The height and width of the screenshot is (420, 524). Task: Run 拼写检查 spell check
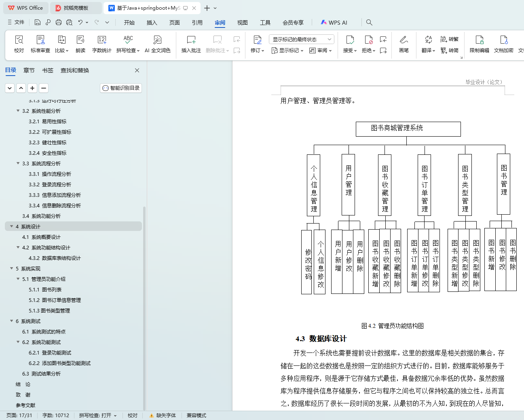coord(128,44)
